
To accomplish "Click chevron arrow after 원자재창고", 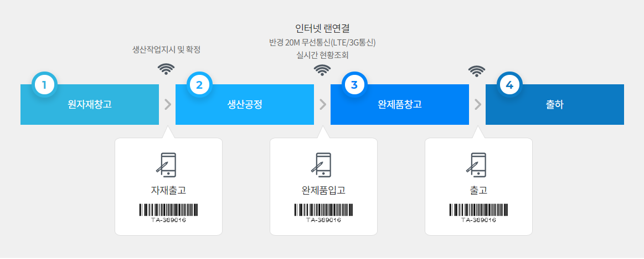I will [x=168, y=104].
